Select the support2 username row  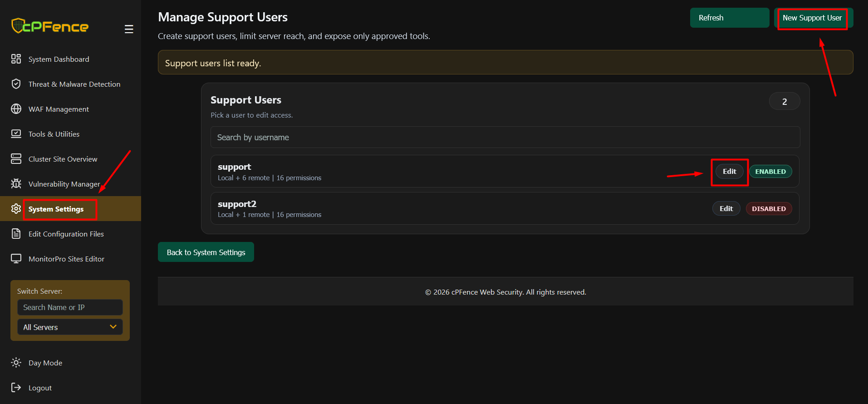point(505,208)
